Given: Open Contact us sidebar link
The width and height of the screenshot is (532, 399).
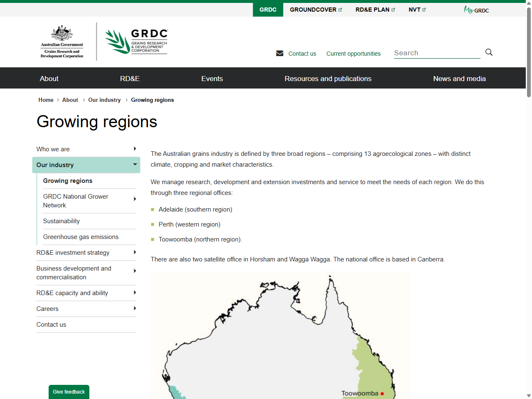Looking at the screenshot, I should (51, 325).
